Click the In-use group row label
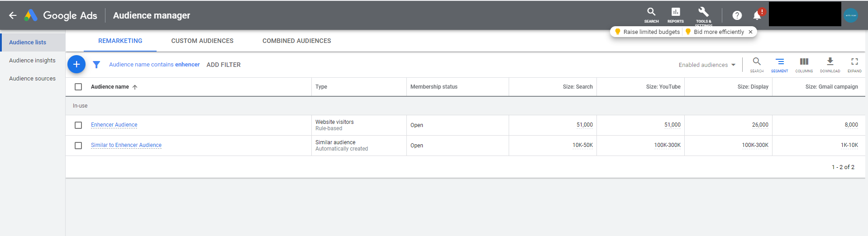Viewport: 868px width, 236px height. [80, 106]
